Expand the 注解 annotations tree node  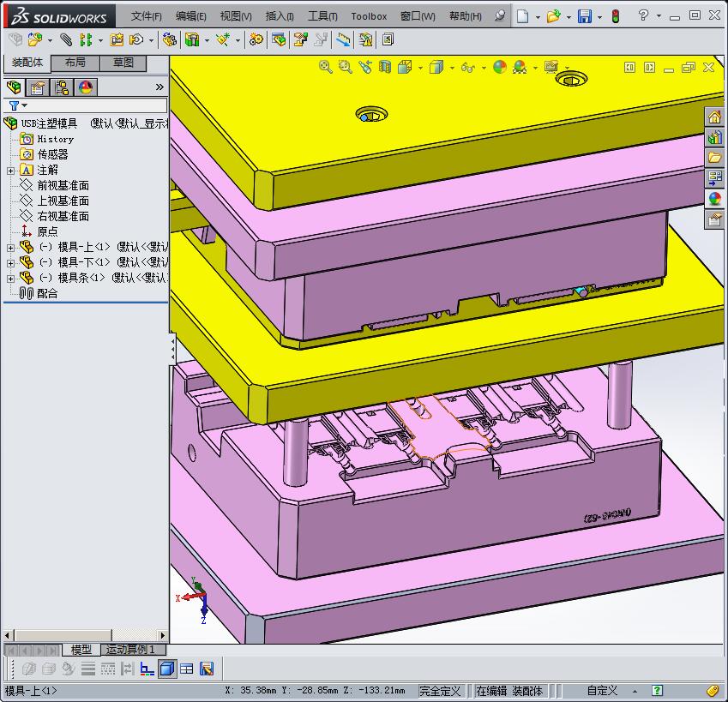click(x=10, y=171)
